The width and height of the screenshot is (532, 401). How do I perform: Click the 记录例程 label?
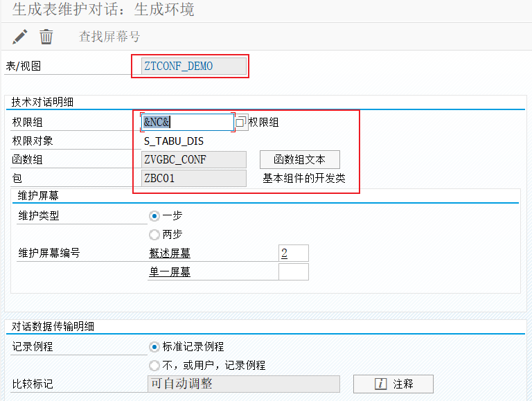pyautogui.click(x=33, y=346)
